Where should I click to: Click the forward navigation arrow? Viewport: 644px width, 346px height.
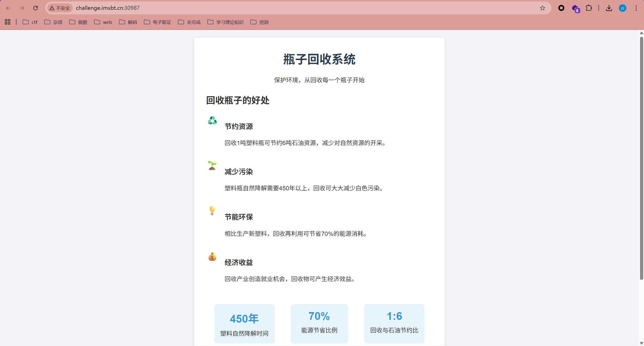click(22, 8)
